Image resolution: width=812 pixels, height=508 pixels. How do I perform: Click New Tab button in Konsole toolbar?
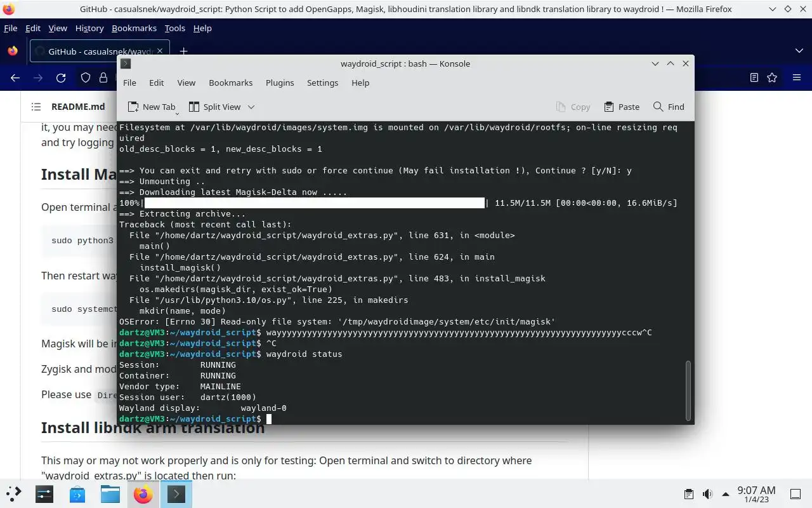[152, 107]
